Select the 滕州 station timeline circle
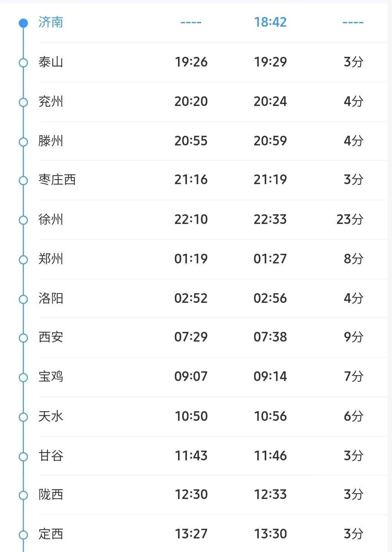The width and height of the screenshot is (392, 552). (24, 142)
